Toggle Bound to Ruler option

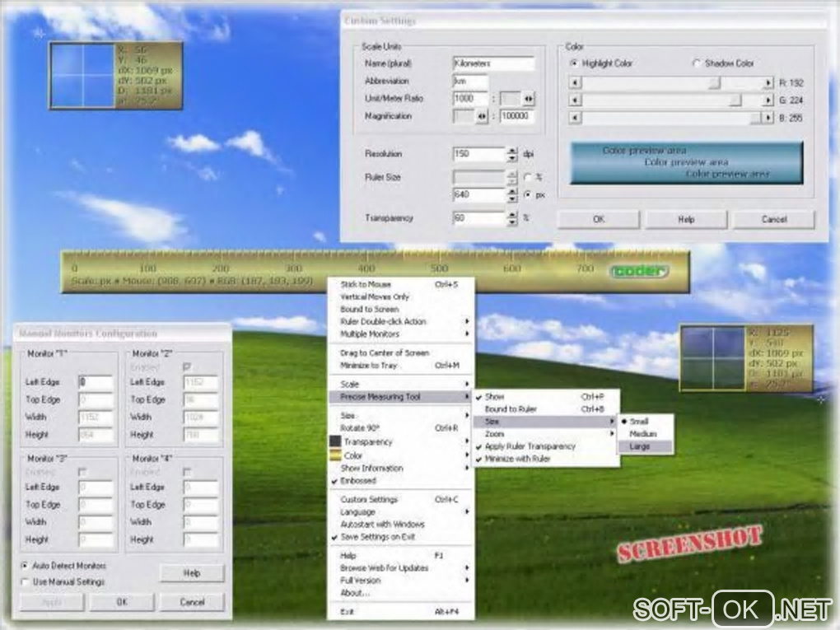click(546, 409)
